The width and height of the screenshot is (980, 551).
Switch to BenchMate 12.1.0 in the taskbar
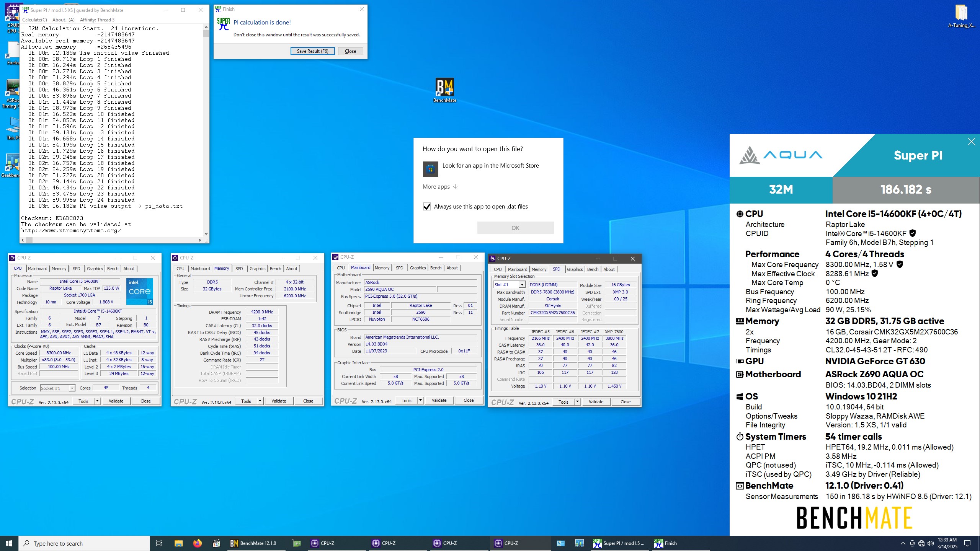[x=256, y=543]
